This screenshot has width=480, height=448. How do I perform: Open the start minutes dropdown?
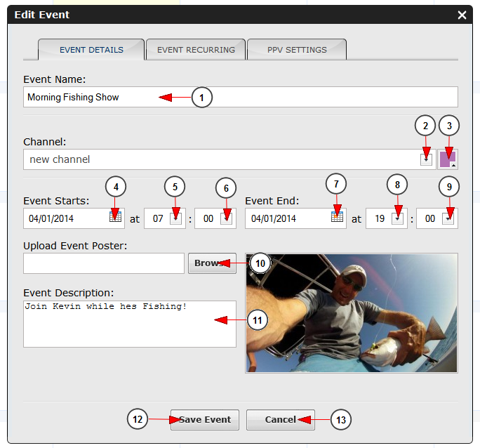click(x=226, y=218)
